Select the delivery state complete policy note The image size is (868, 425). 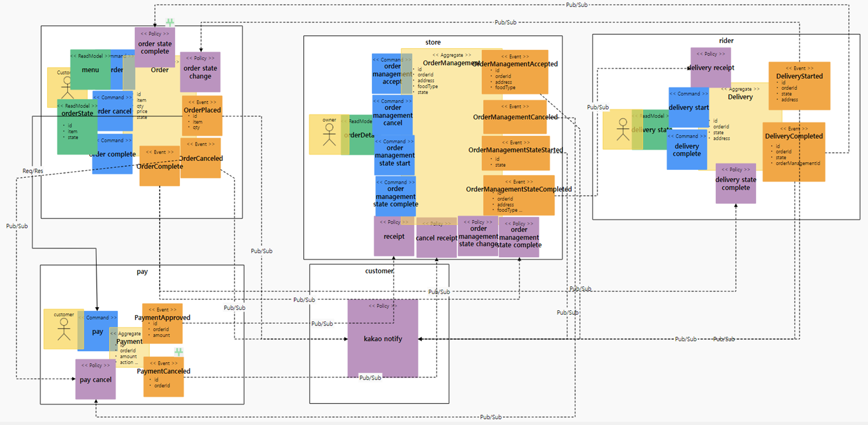736,183
